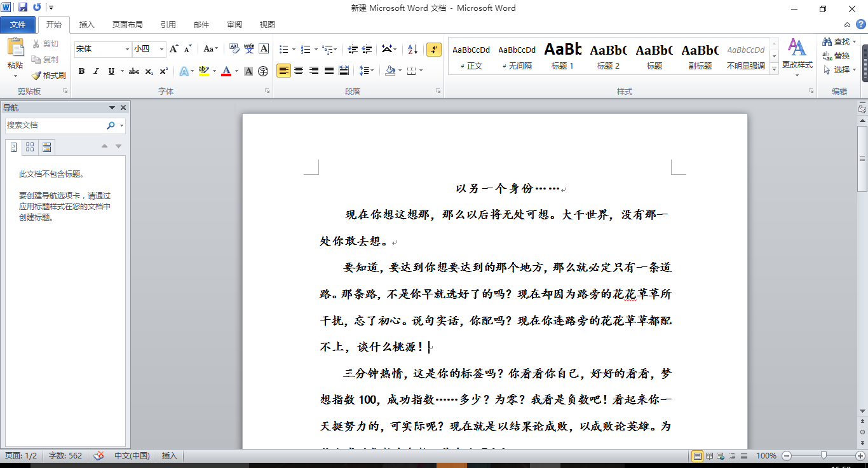Toggle Superscript formatting

(164, 71)
